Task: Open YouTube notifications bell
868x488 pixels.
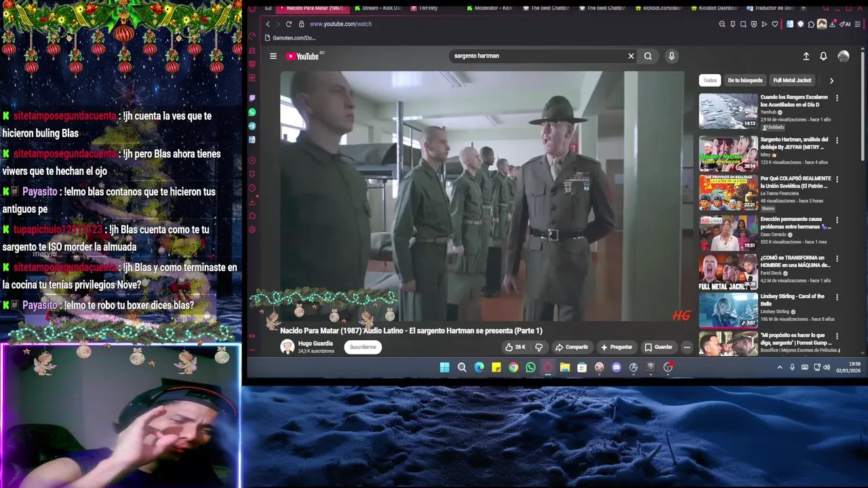Action: point(823,56)
